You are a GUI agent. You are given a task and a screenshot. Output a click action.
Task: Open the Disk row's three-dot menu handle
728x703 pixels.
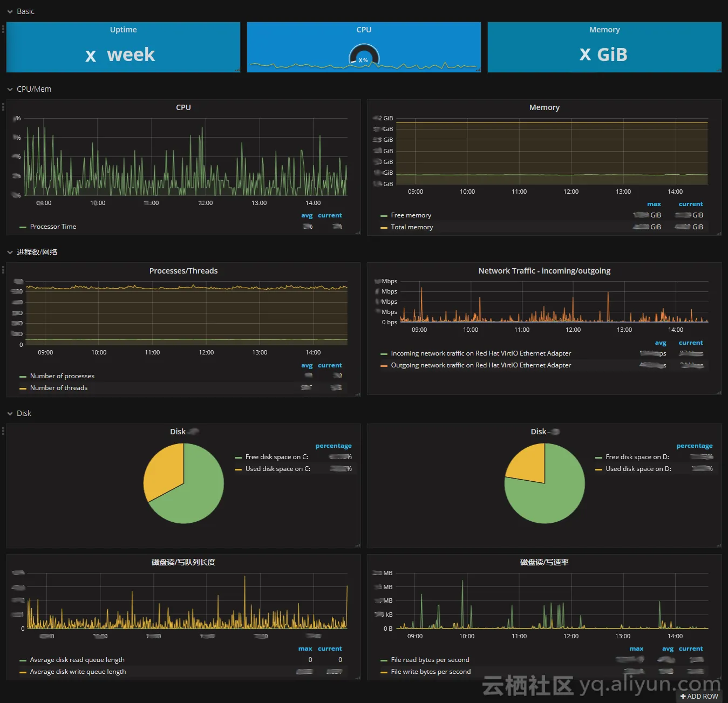click(x=3, y=431)
